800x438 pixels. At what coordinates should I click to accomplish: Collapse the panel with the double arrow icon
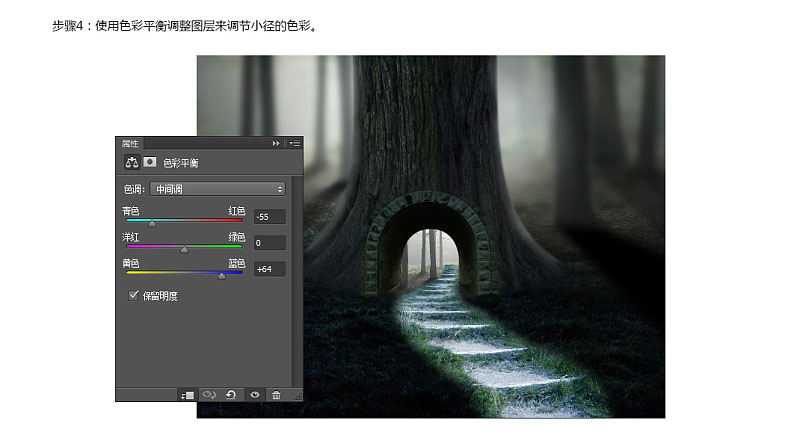[x=276, y=143]
